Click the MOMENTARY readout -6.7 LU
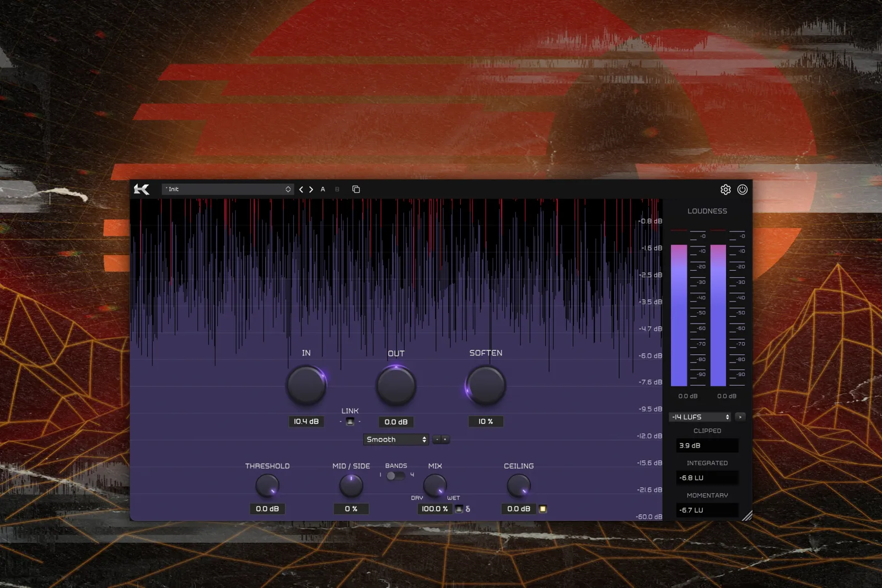The height and width of the screenshot is (588, 882). [707, 510]
